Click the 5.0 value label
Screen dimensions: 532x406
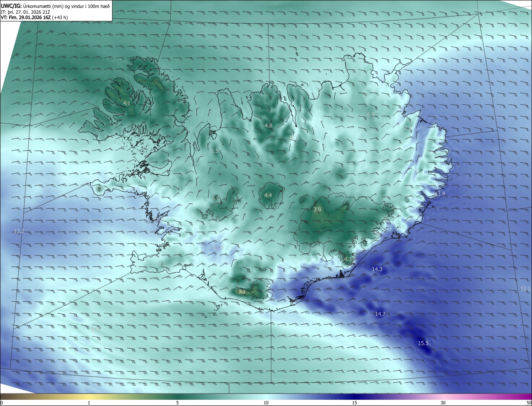click(216, 198)
